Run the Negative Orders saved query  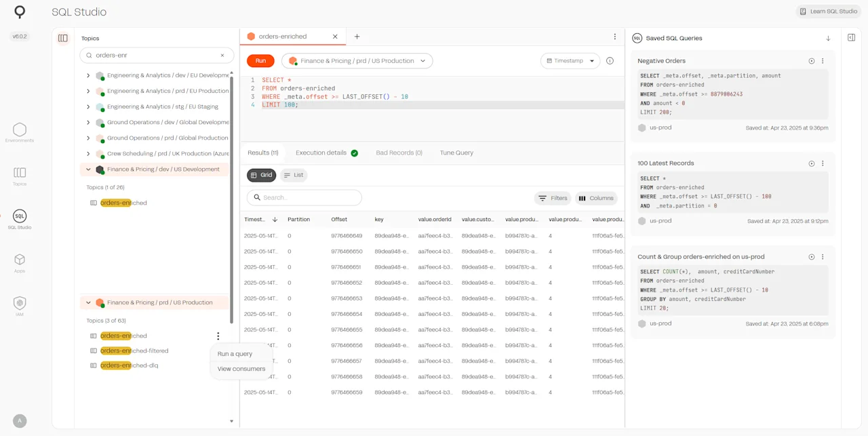click(811, 60)
